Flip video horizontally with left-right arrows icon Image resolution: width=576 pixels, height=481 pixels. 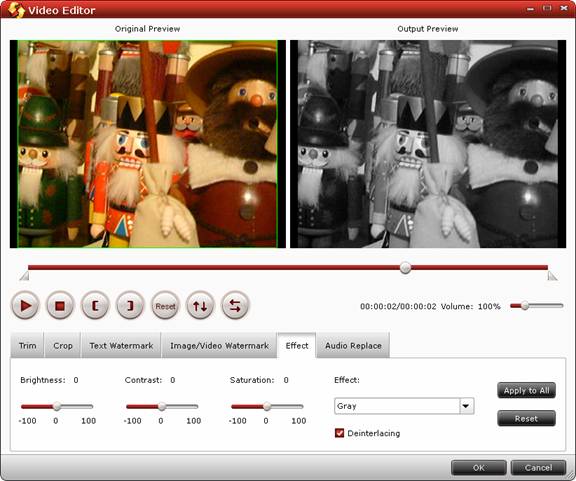pyautogui.click(x=235, y=305)
